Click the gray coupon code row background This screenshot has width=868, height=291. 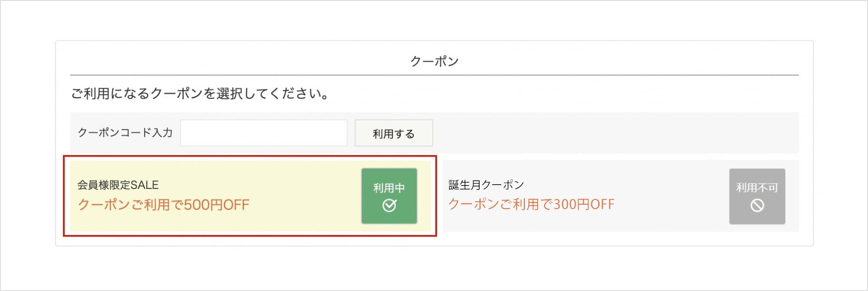[x=608, y=133]
